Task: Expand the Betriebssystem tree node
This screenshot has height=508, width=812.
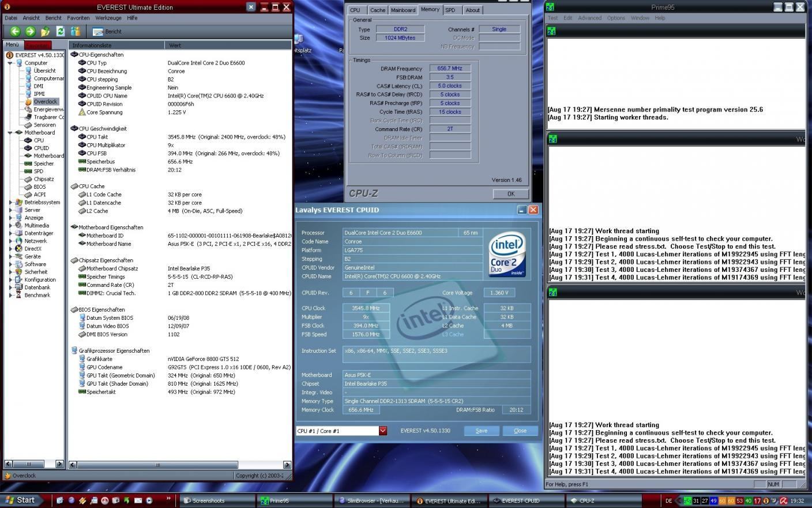Action: [x=10, y=203]
